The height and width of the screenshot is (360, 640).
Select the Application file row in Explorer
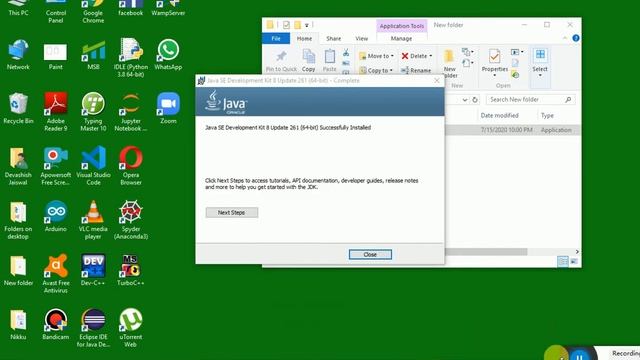click(513, 130)
